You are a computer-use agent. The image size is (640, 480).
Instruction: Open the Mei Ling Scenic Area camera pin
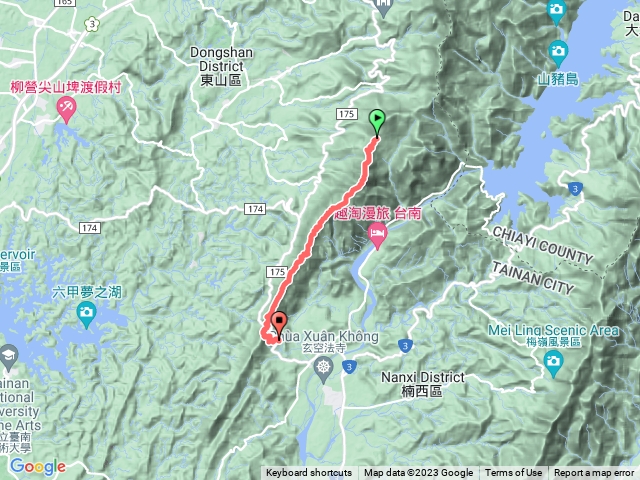(x=553, y=364)
